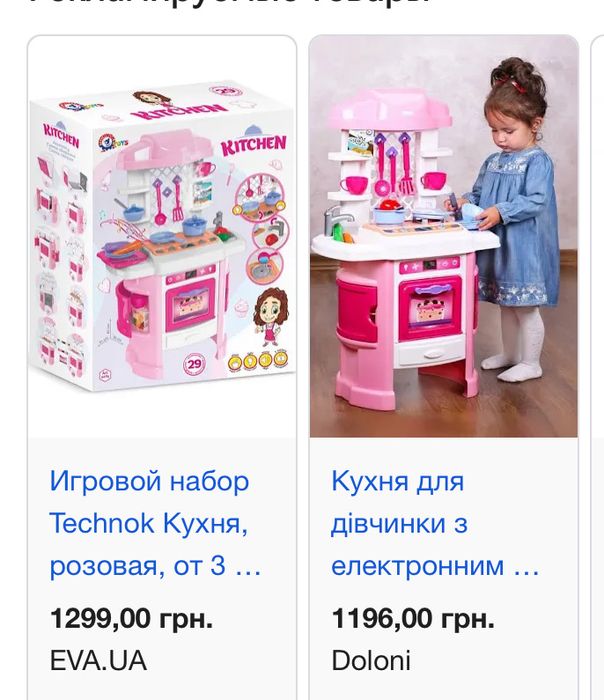Click the yellow feature icons row on box

(258, 361)
